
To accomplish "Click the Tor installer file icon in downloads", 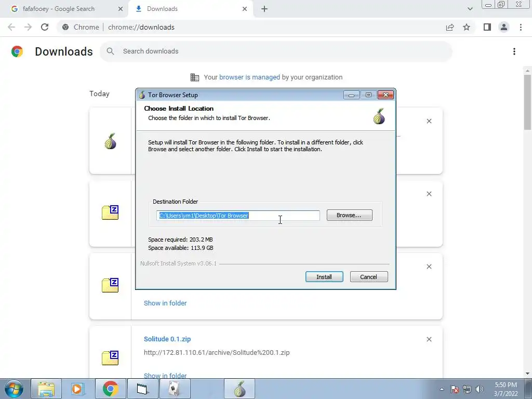I will coord(110,141).
